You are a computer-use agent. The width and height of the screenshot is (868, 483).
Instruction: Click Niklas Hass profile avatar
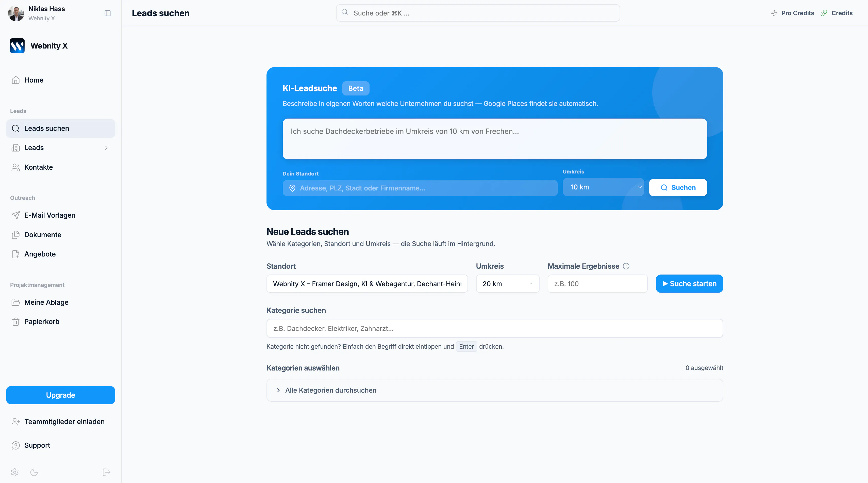click(16, 13)
